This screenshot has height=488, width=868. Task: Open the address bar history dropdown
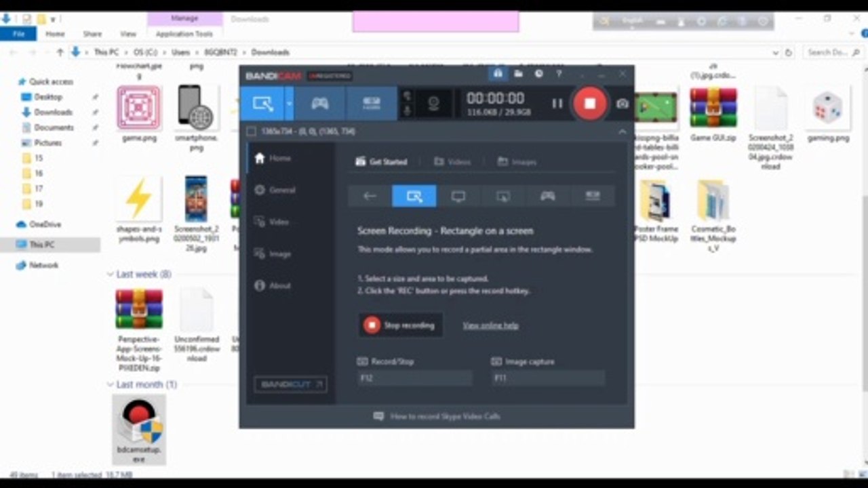pos(776,52)
